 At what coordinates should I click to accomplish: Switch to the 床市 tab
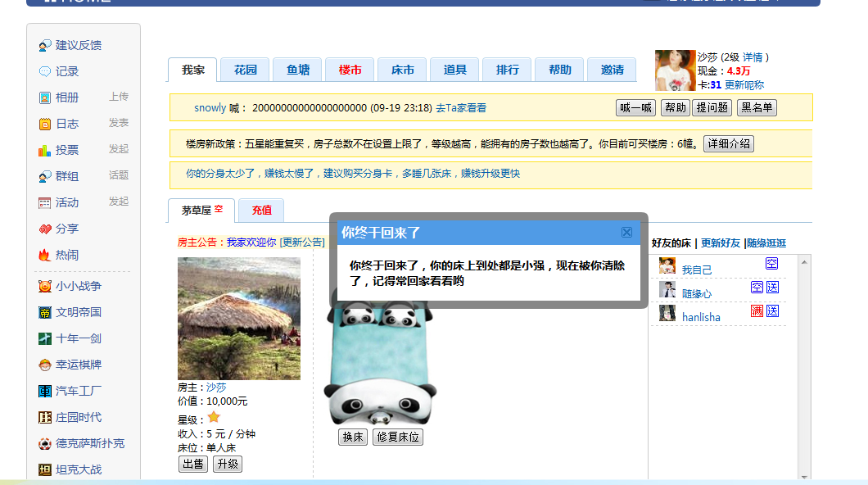402,70
